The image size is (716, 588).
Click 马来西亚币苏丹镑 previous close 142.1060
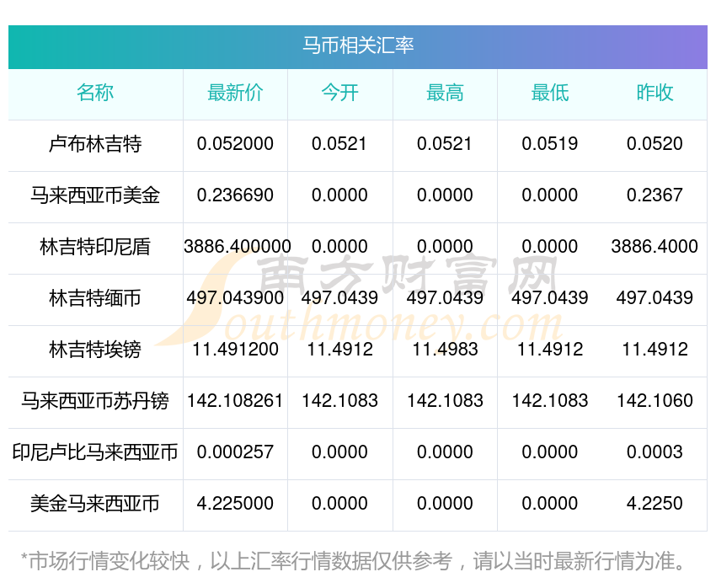(655, 401)
